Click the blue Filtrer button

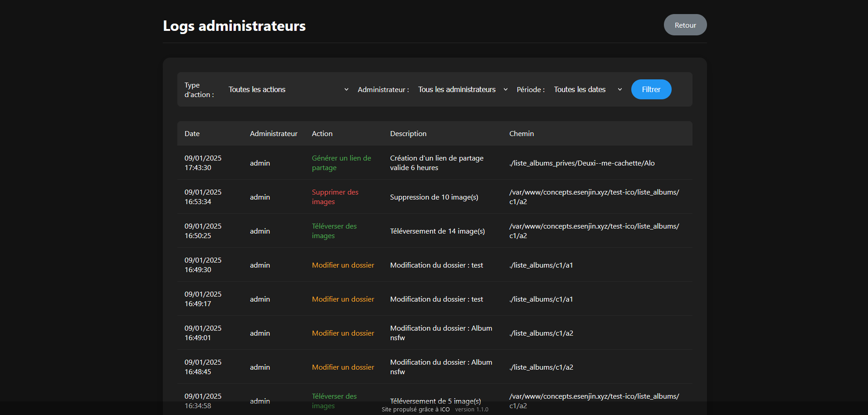(x=651, y=89)
